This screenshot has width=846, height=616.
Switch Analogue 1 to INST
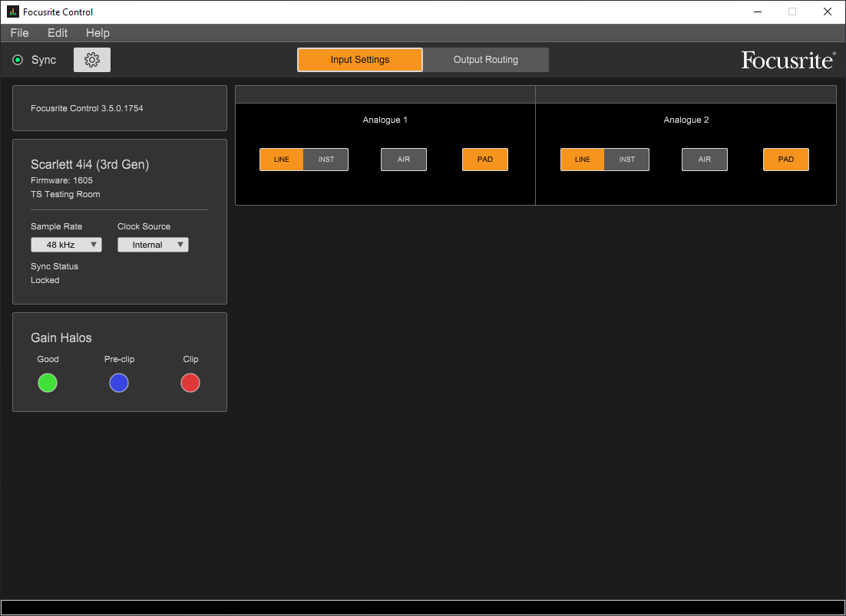[x=326, y=160]
